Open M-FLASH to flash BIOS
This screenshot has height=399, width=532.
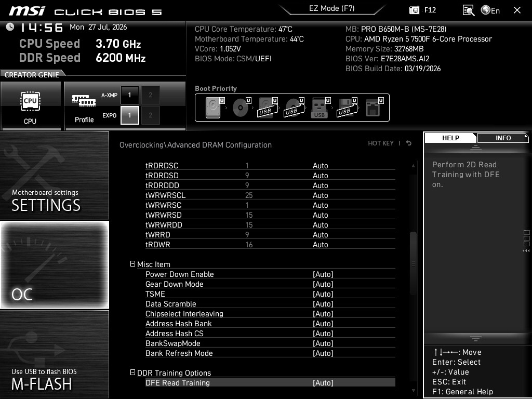pos(55,354)
